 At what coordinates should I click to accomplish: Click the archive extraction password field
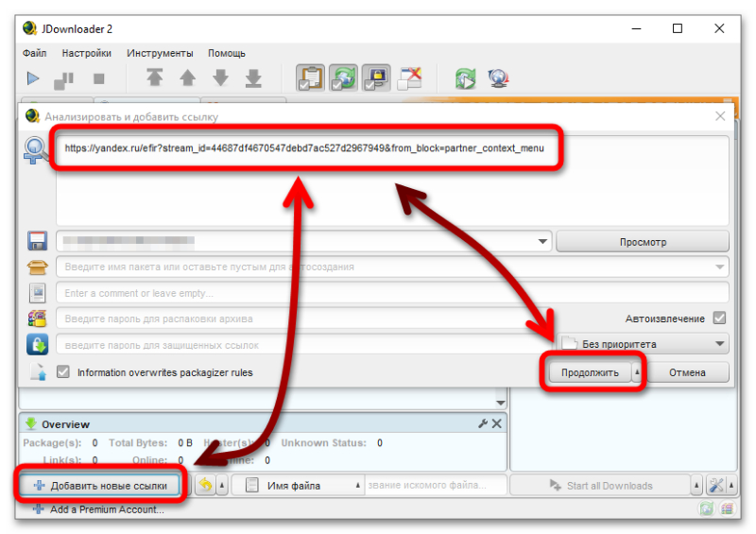pyautogui.click(x=303, y=319)
